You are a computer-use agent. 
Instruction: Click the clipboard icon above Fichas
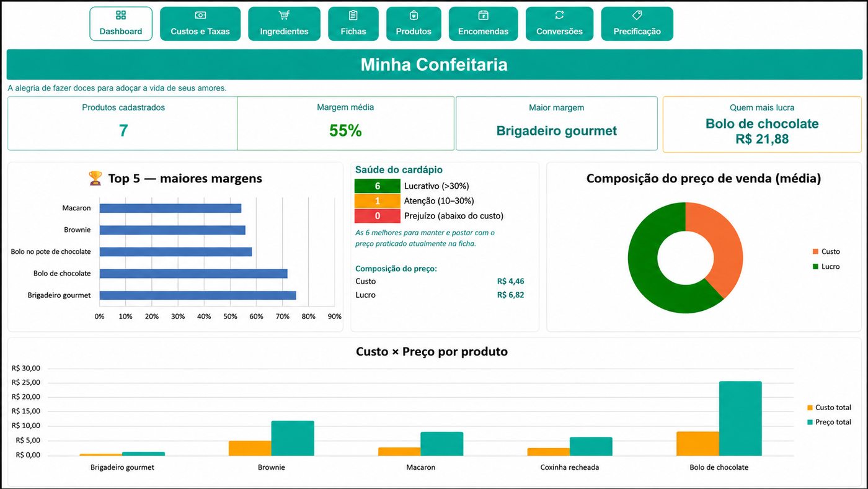pos(353,16)
